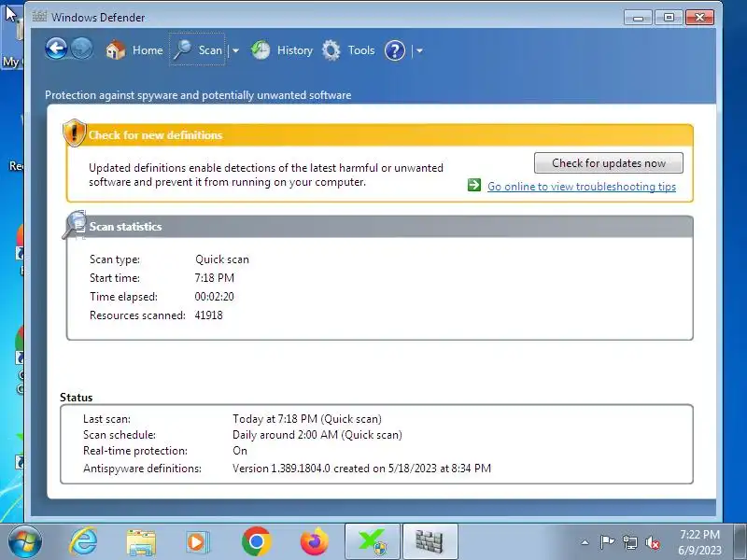Click the Scan statistics heading

click(x=126, y=227)
